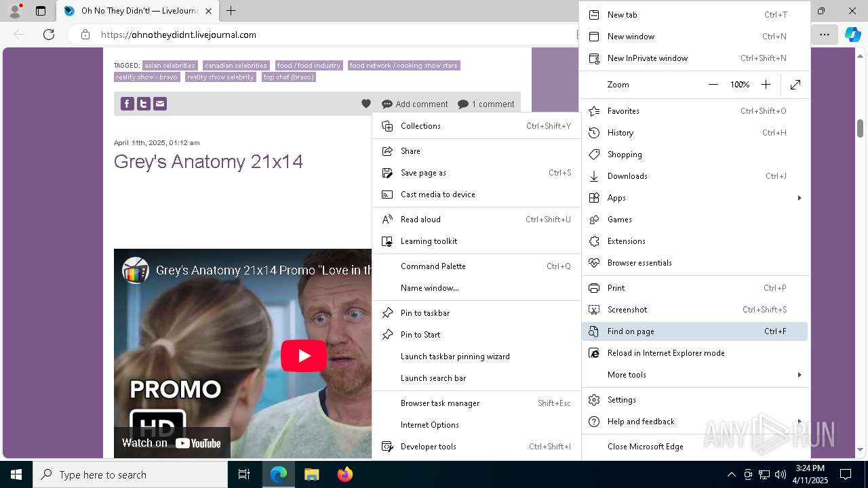Select Name window option
Image resolution: width=868 pixels, height=488 pixels.
477,288
